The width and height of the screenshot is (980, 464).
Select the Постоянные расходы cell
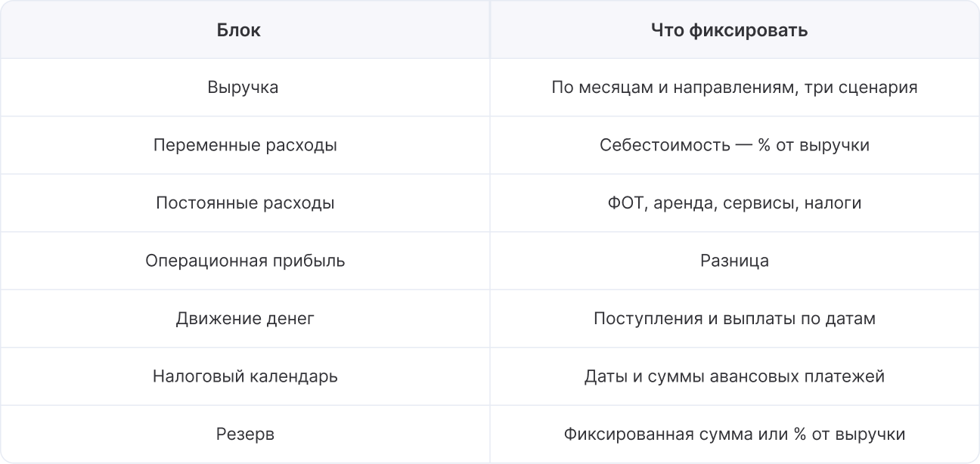pos(245,203)
